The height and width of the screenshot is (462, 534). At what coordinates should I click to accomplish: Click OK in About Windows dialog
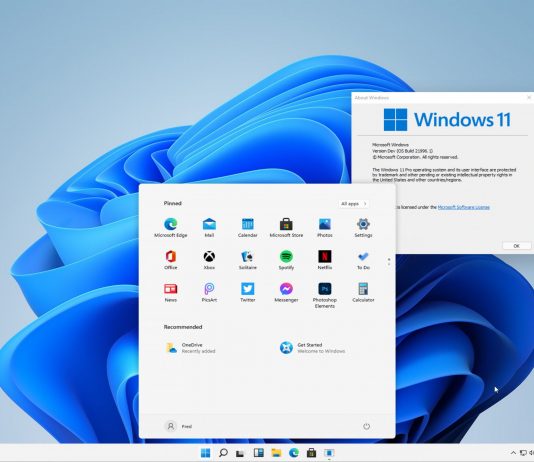[x=517, y=246]
